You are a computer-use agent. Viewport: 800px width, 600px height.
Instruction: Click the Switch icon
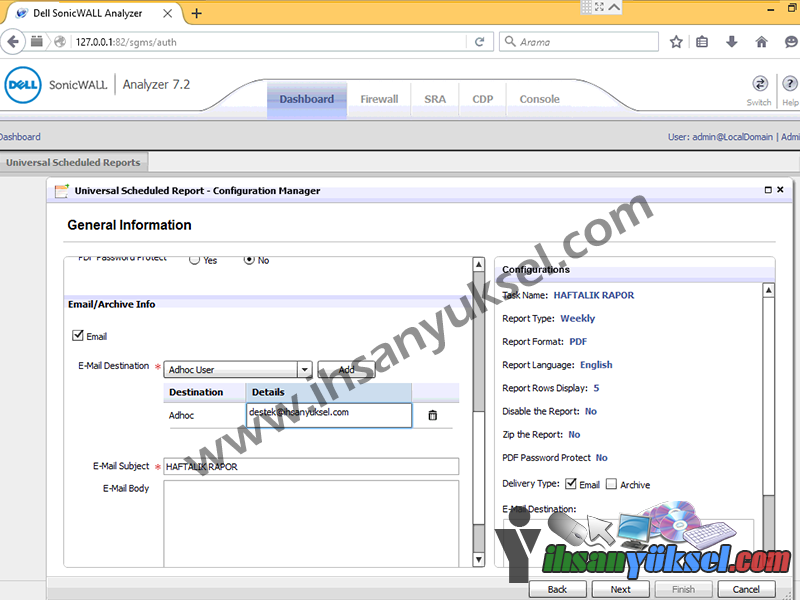click(x=760, y=84)
